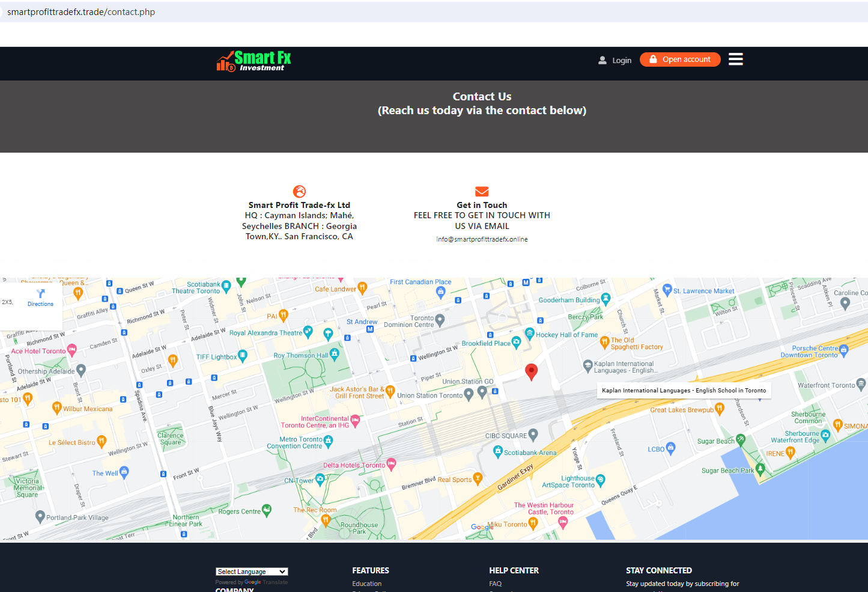
Task: Select the Brookfield Place shopping marker
Action: click(x=516, y=343)
